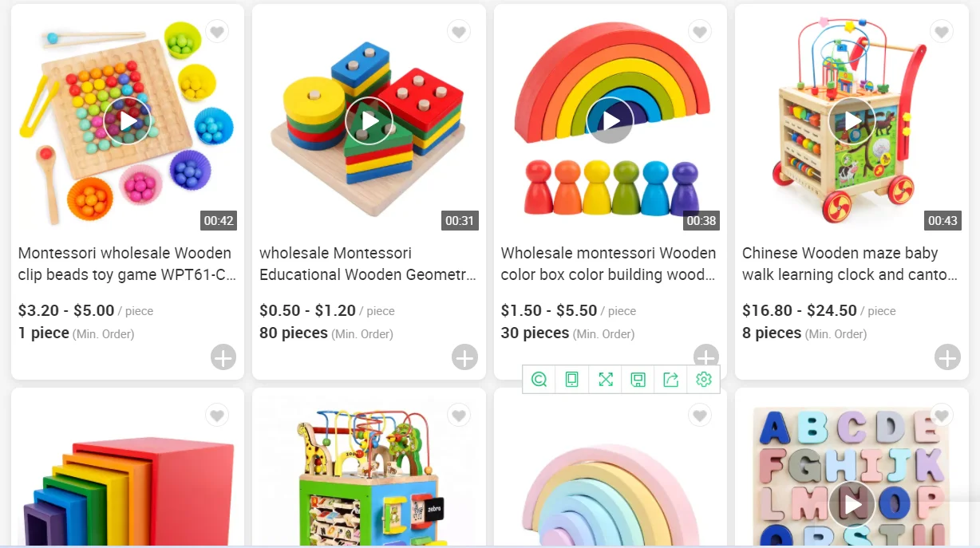Open the gear settings icon in toolbar
The width and height of the screenshot is (980, 548).
coord(703,380)
